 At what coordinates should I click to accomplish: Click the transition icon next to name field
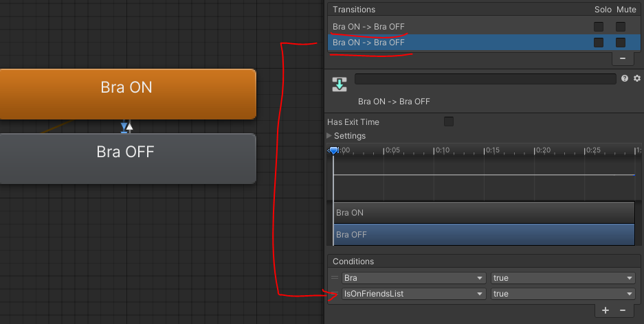tap(340, 84)
